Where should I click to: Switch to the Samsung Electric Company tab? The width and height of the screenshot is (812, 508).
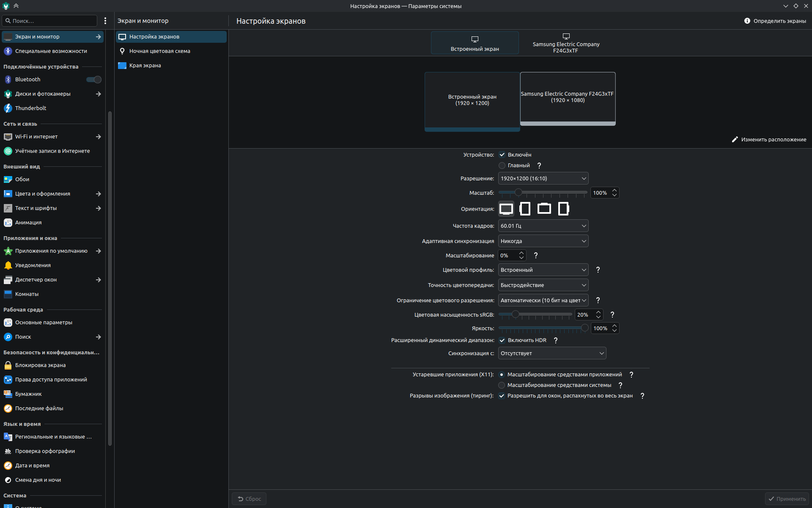coord(566,43)
